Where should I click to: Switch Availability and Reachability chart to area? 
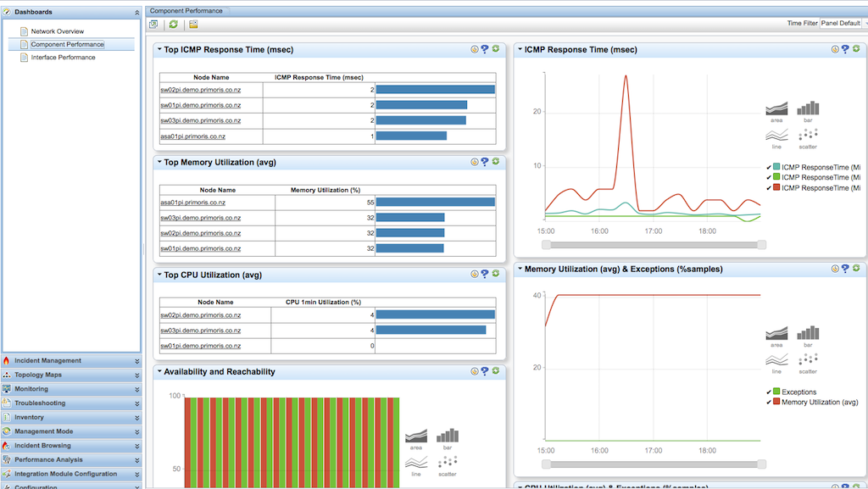416,439
